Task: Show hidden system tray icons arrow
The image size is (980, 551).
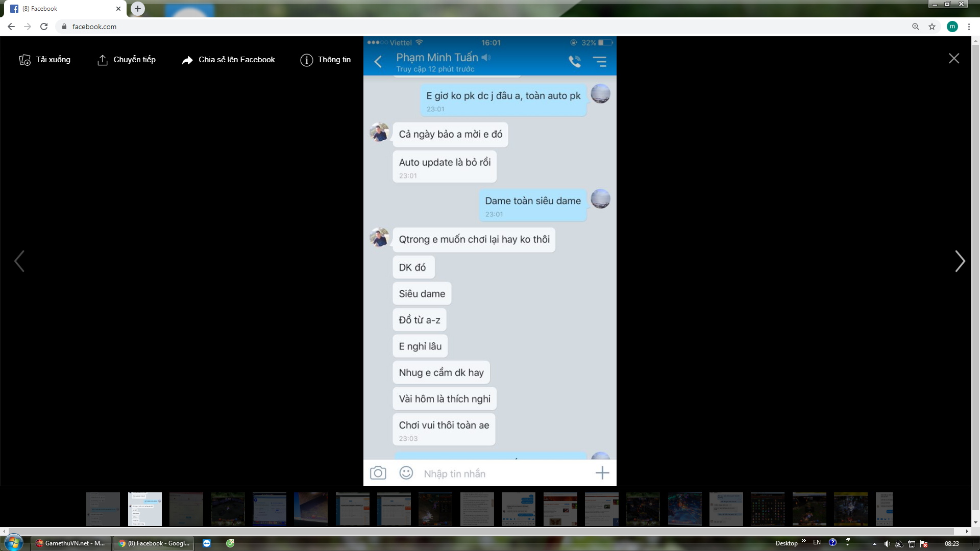Action: [x=874, y=544]
